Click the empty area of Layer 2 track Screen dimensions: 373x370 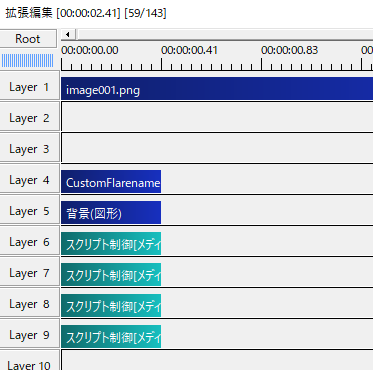click(x=217, y=117)
